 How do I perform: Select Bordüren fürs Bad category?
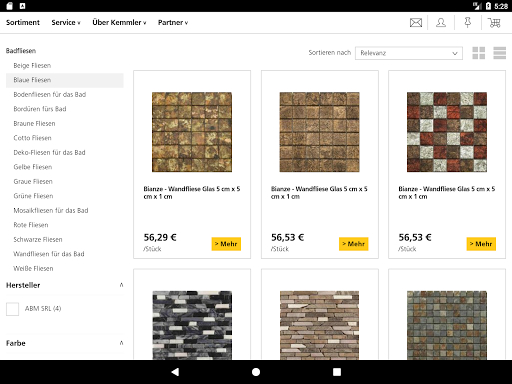pyautogui.click(x=40, y=109)
